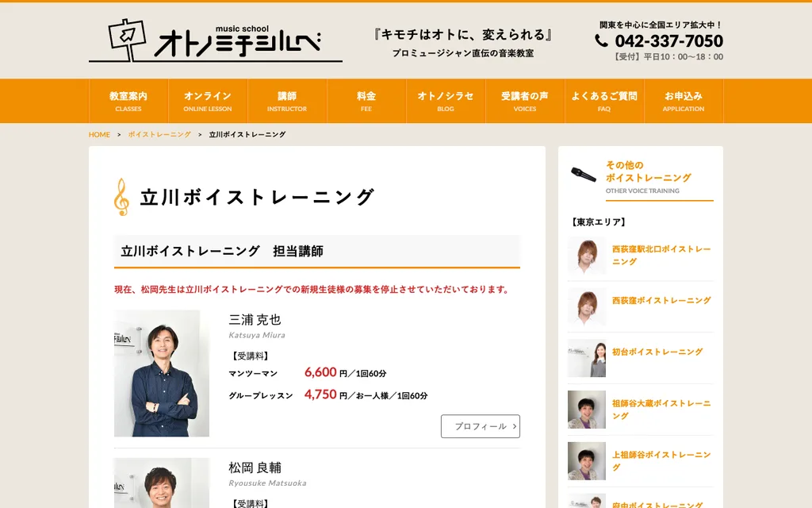Click the thumbnail next to 初台ボイストレーニング

point(587,358)
